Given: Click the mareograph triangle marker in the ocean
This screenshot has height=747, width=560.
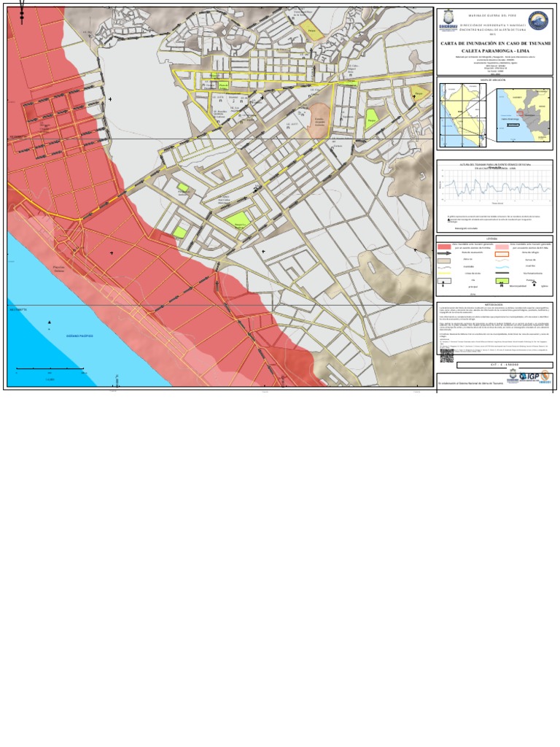Looking at the screenshot, I should tap(49, 322).
